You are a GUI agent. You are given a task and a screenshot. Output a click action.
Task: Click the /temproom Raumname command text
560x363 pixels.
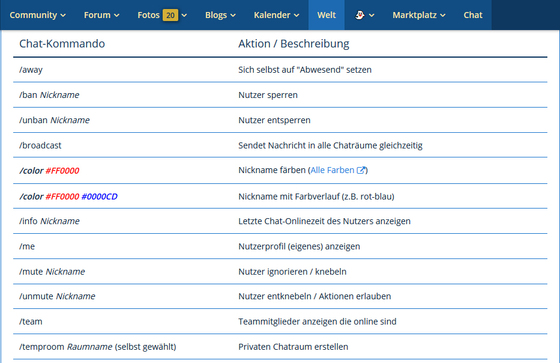(66, 347)
